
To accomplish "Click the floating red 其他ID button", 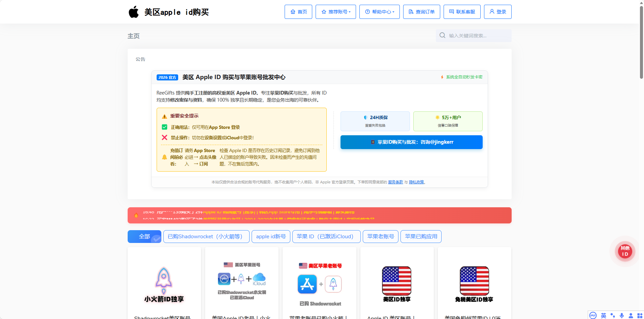I will click(x=625, y=251).
